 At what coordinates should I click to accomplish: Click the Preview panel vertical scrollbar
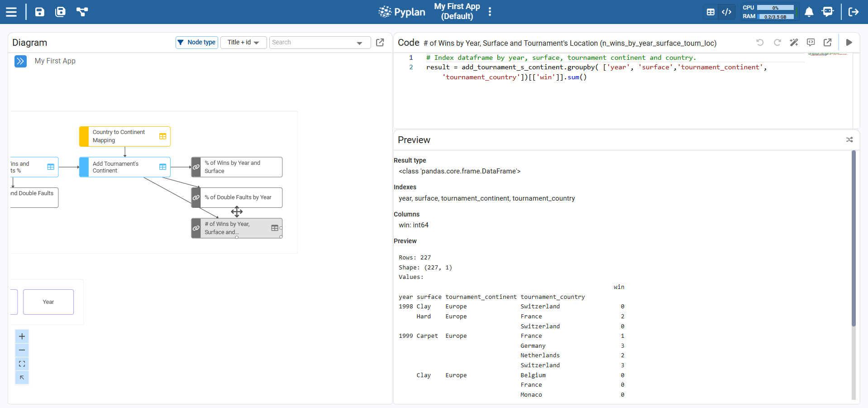click(854, 240)
